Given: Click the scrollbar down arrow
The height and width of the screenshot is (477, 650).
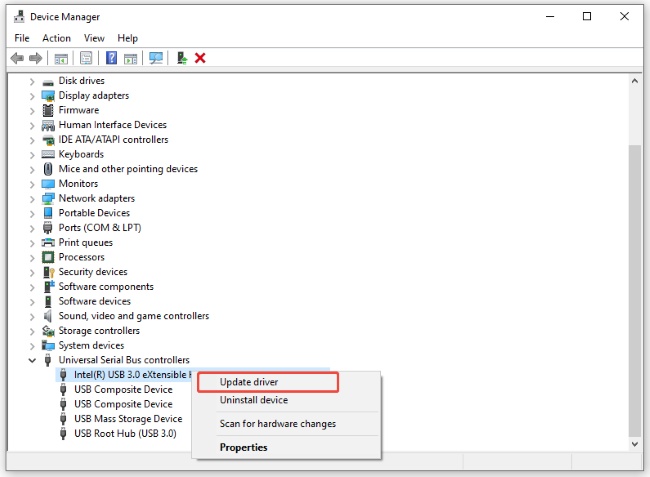Looking at the screenshot, I should 635,444.
